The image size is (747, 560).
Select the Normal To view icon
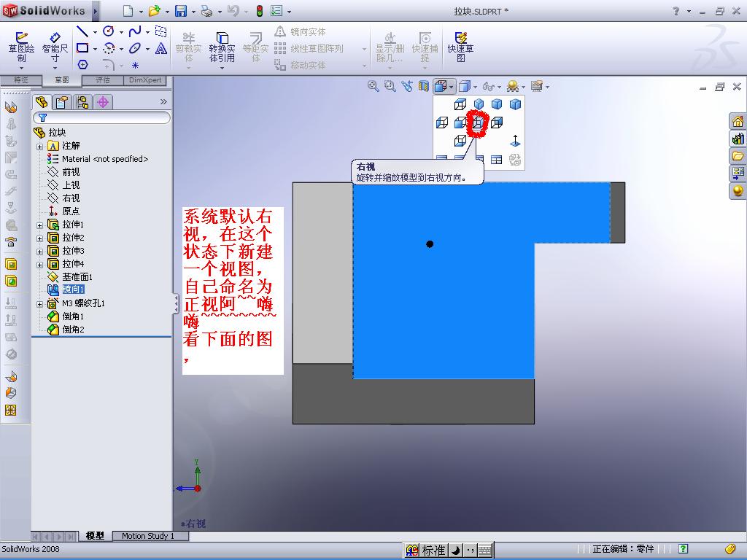515,141
